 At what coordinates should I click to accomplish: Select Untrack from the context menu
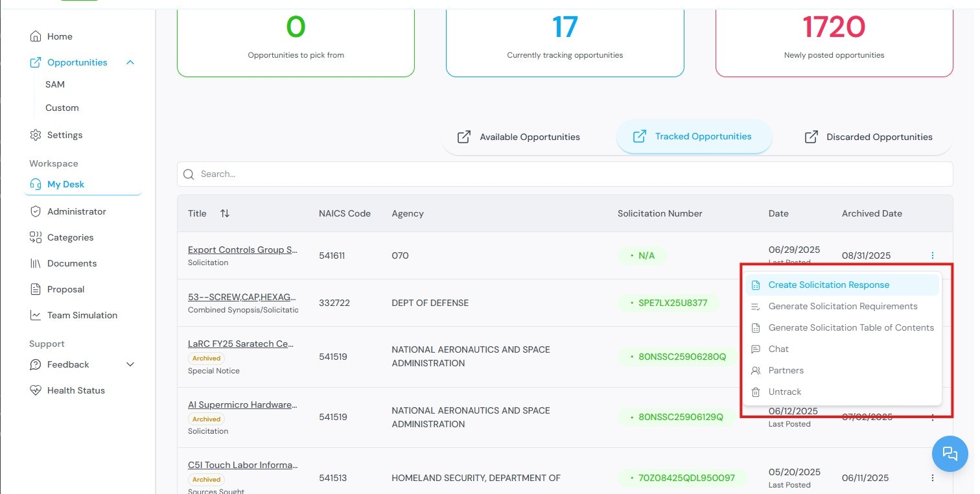point(842,392)
